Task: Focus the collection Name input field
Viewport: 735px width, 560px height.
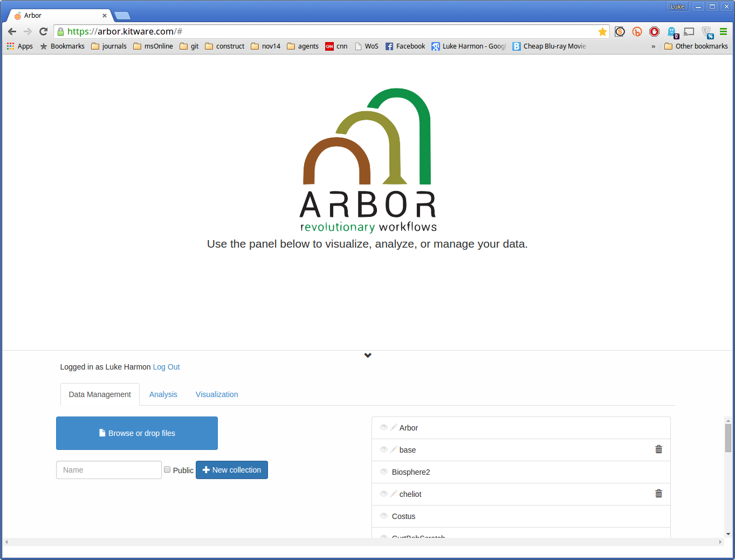Action: click(109, 470)
